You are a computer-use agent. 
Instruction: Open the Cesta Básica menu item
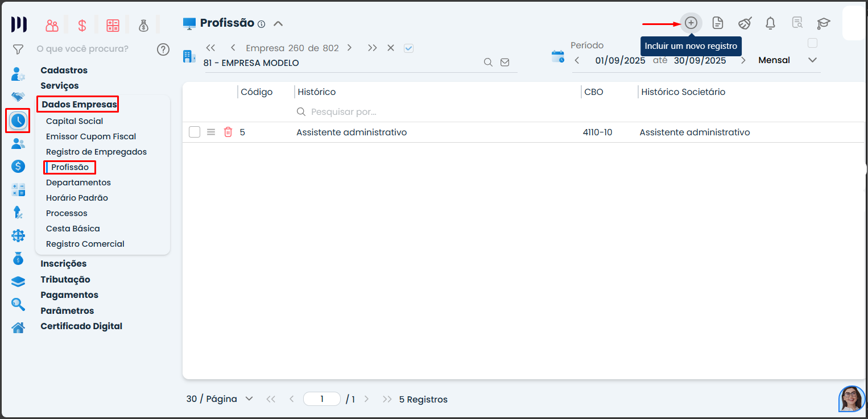(73, 229)
